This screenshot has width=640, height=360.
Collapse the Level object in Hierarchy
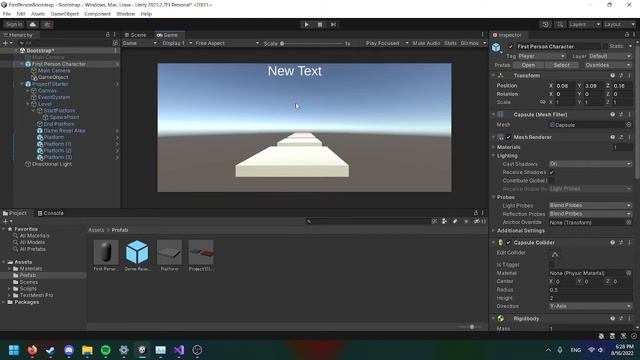pos(28,104)
